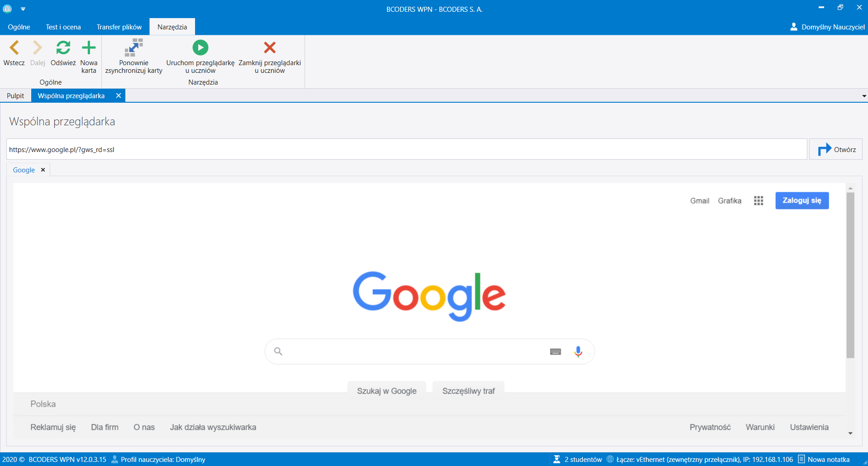This screenshot has width=868, height=466.
Task: Click the microphone voice search icon
Action: [x=578, y=352]
